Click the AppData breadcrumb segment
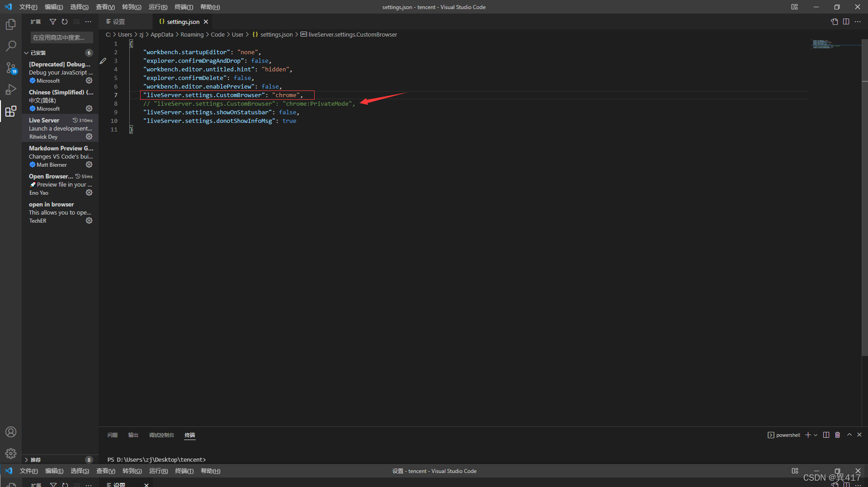The image size is (868, 487). click(x=162, y=34)
